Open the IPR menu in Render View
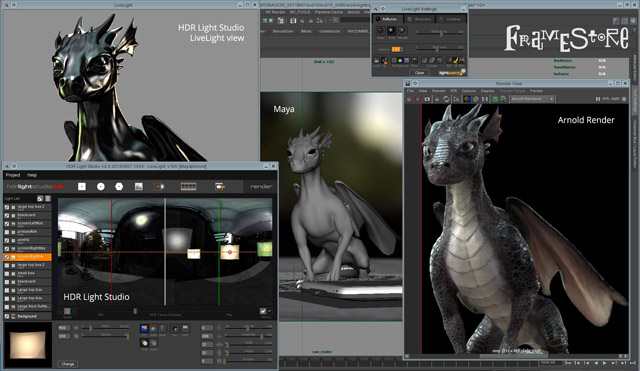Viewport: 640px width, 371px height. point(453,91)
